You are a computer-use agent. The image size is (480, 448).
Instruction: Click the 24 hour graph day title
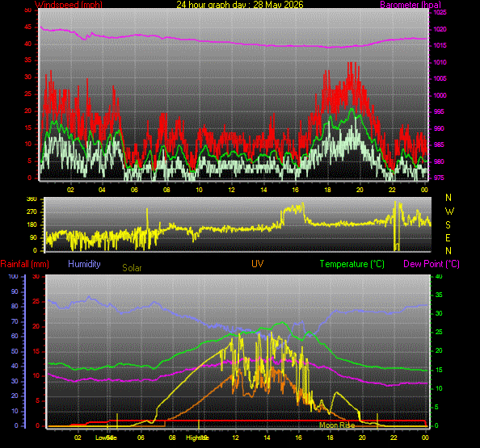pos(240,4)
